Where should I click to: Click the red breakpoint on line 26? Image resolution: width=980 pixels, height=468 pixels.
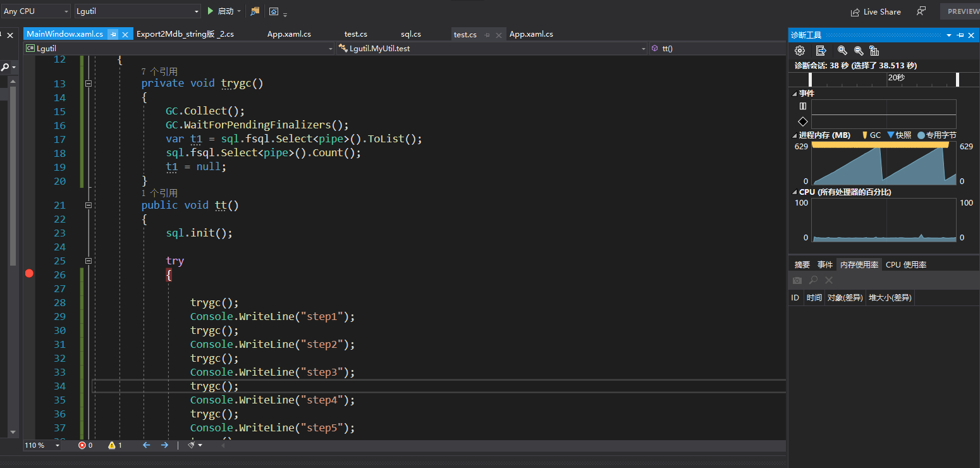pos(29,273)
